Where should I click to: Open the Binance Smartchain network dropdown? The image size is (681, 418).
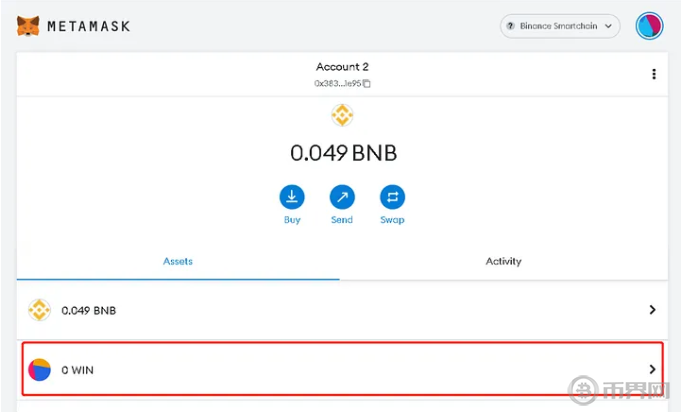(x=560, y=26)
